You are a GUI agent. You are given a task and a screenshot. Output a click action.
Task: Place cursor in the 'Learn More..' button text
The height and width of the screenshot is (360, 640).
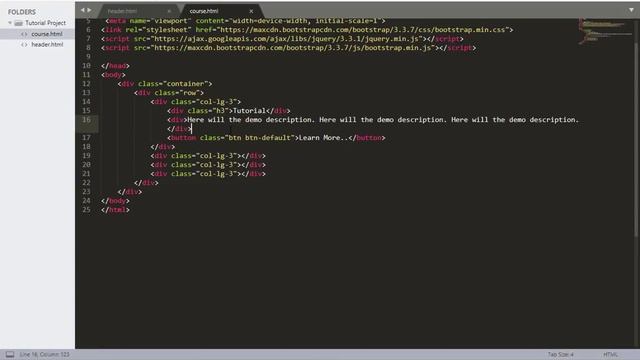323,138
